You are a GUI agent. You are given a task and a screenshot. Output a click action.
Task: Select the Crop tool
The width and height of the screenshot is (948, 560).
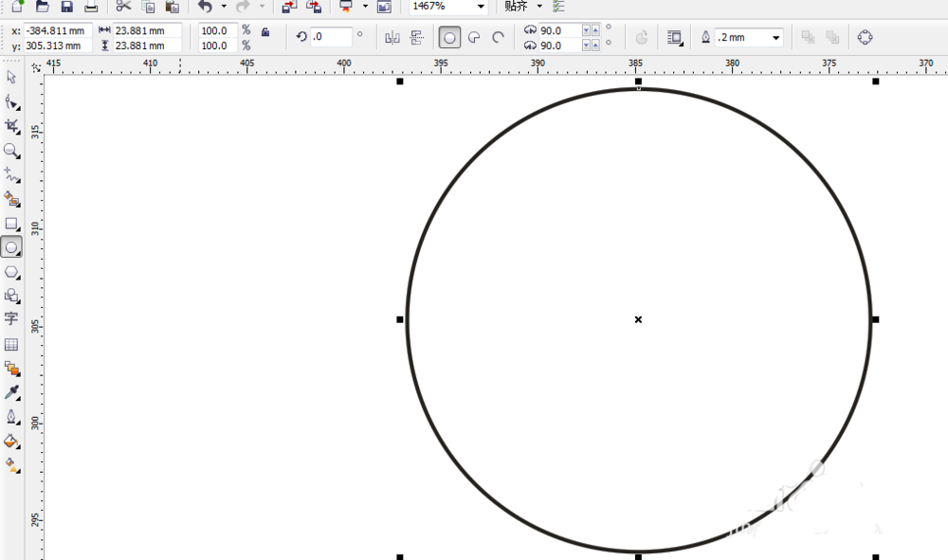pos(11,126)
